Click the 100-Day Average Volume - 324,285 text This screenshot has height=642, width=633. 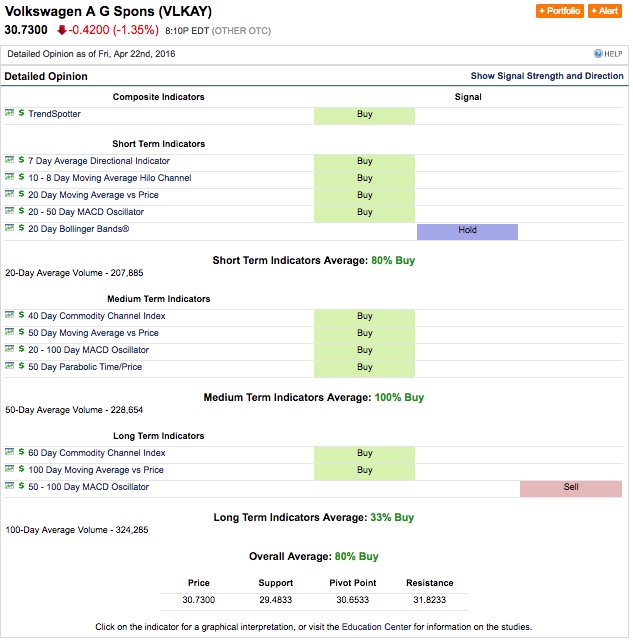click(x=77, y=530)
